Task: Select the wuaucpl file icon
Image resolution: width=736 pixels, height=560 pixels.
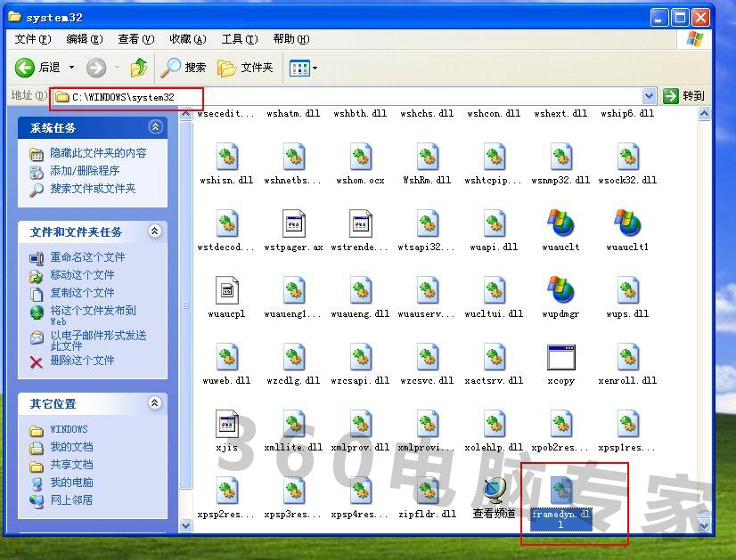Action: tap(226, 290)
